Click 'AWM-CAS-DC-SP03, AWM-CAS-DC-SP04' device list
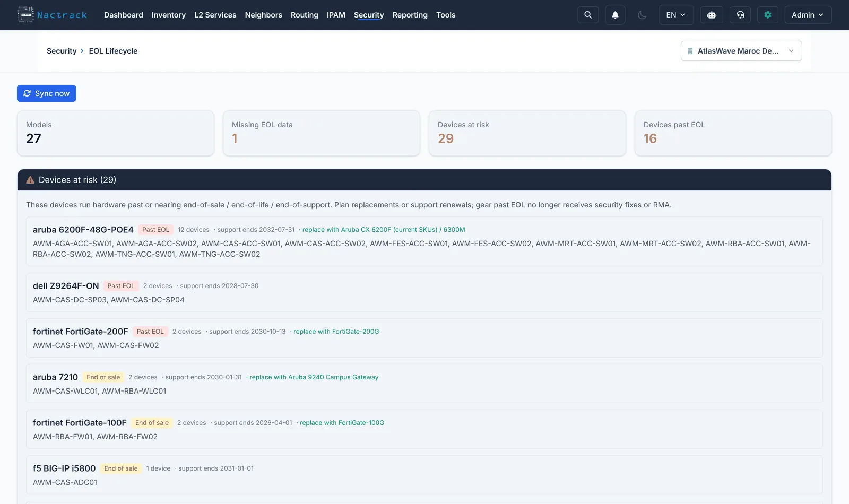Screen dimensions: 849x504 pyautogui.click(x=109, y=300)
